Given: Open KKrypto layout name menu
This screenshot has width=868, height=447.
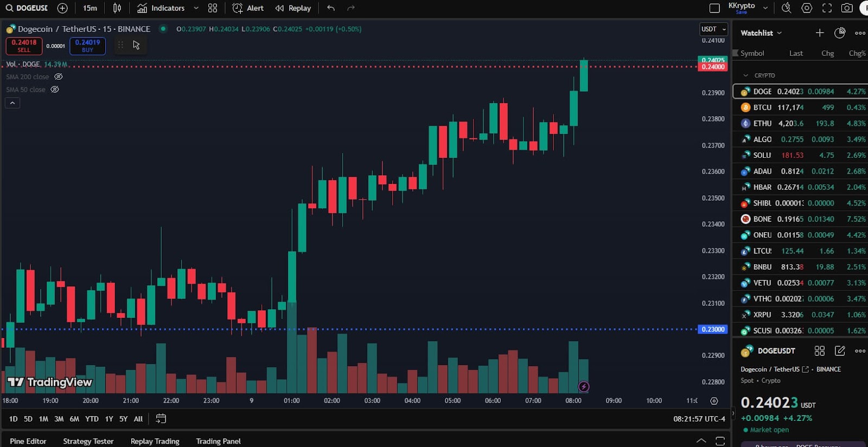Looking at the screenshot, I should (x=748, y=8).
